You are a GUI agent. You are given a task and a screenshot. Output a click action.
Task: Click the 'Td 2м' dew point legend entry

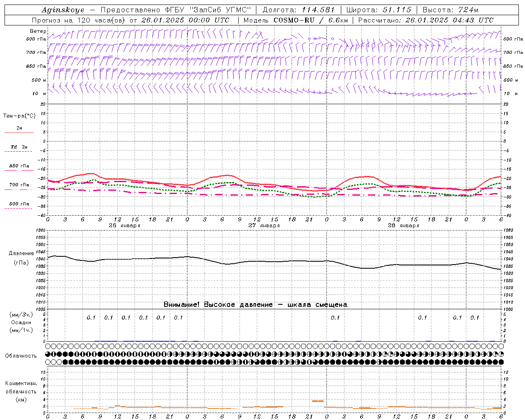(19, 147)
